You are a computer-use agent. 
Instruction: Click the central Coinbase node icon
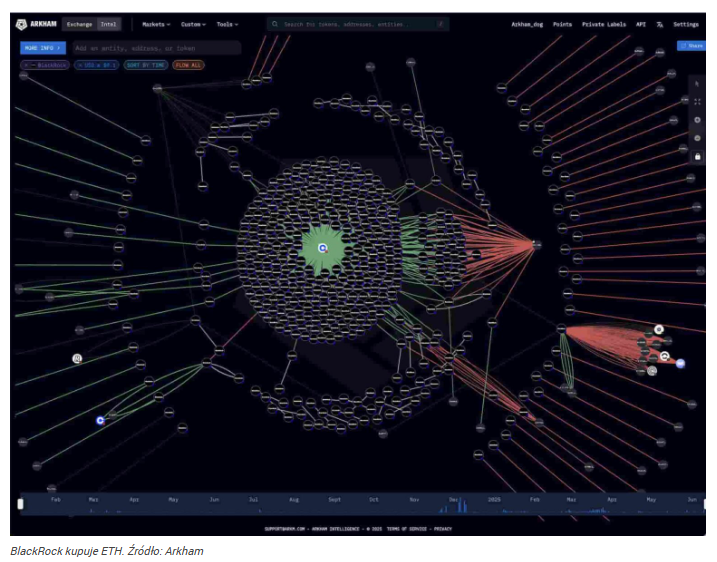[323, 248]
